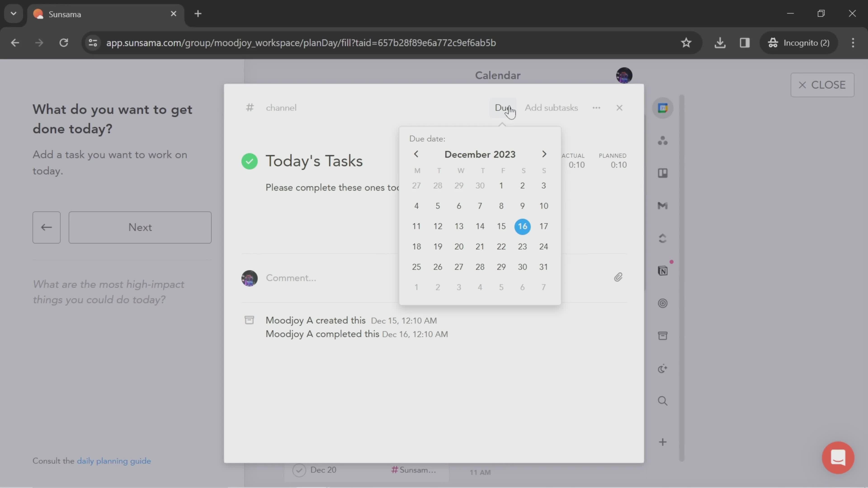The image size is (868, 488).
Task: Click the attachment paperclip icon on task
Action: [618, 277]
